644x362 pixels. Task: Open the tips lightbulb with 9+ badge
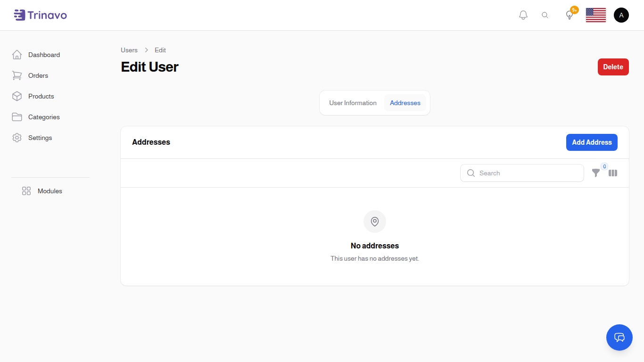569,15
